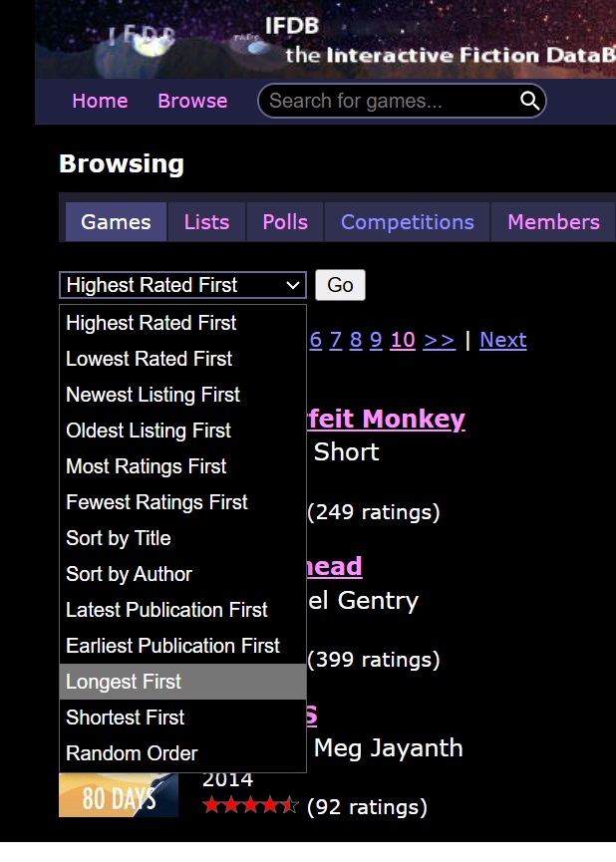Viewport: 616px width, 862px height.
Task: Go to results page 6
Action: click(316, 340)
